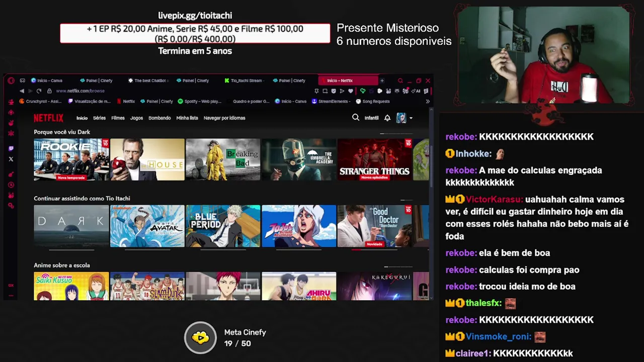
Task: Expand the Netflix profile dropdown caret
Action: pos(411,118)
